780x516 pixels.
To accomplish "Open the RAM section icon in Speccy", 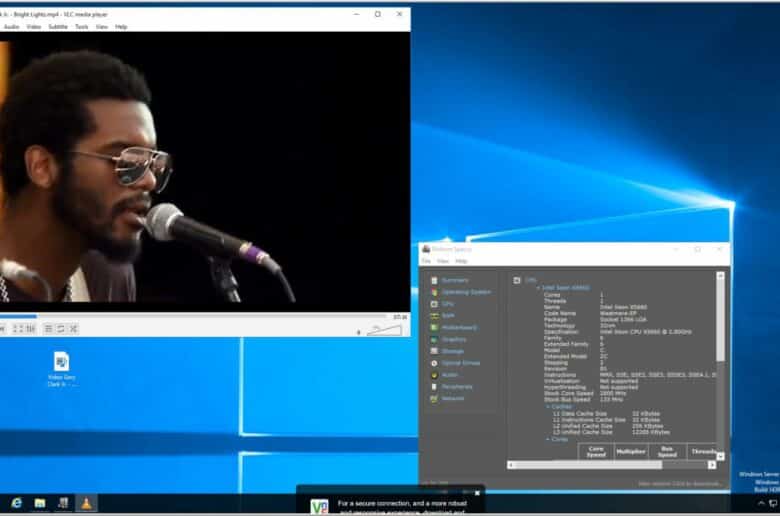I will click(x=434, y=315).
